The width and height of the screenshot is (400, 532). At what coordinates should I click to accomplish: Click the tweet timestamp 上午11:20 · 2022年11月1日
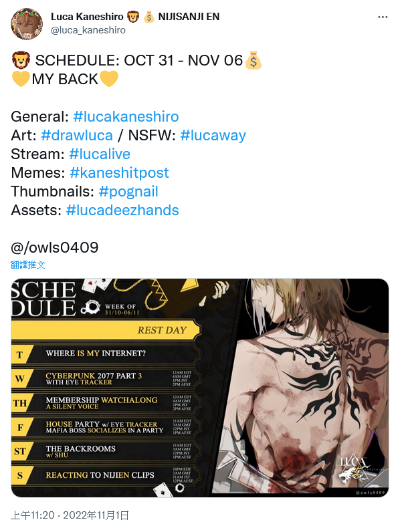pyautogui.click(x=70, y=515)
